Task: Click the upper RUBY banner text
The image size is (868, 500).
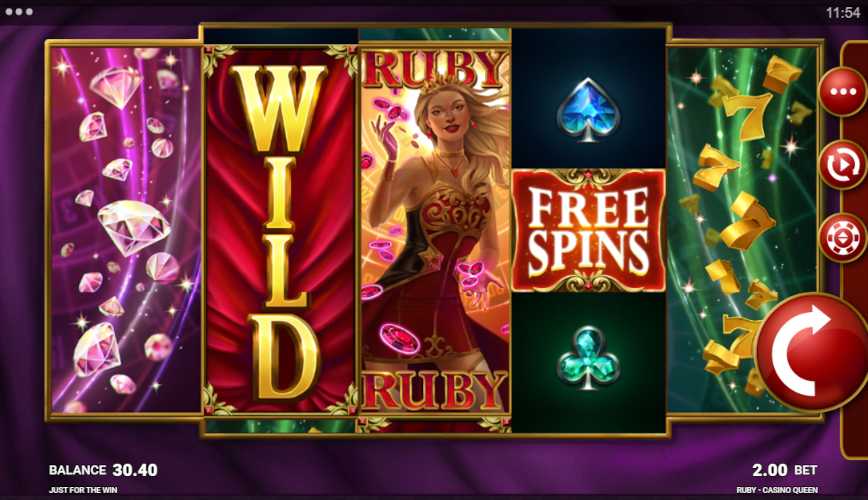Action: coord(435,69)
